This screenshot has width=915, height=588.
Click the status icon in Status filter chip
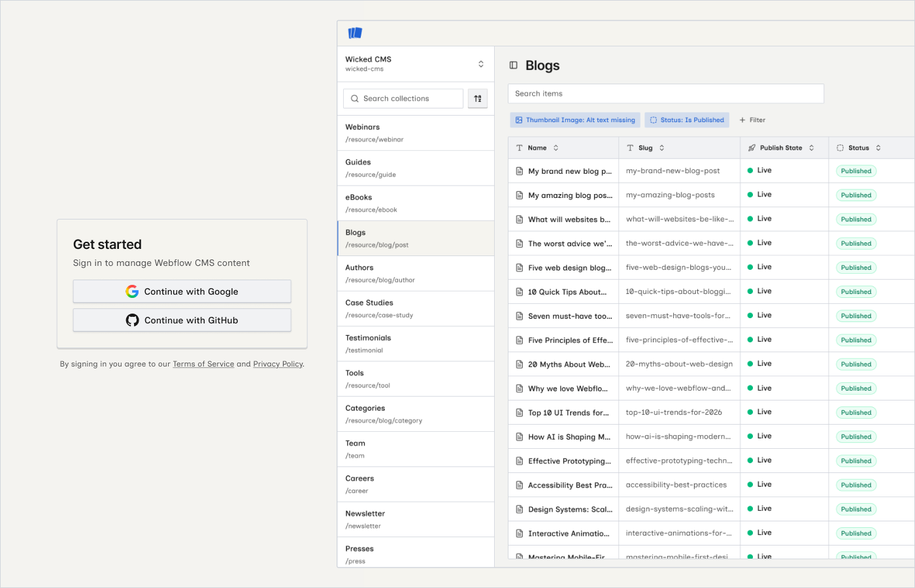coord(654,120)
